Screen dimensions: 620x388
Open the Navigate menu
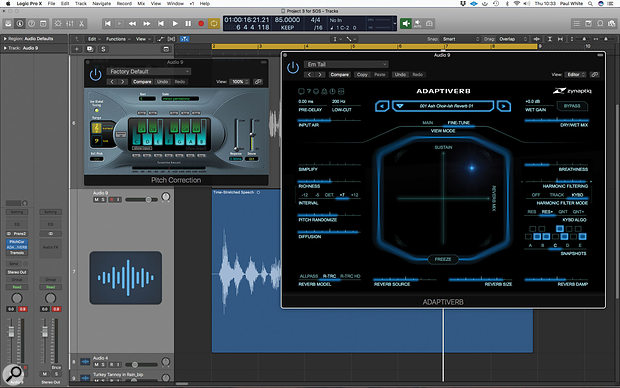click(x=102, y=4)
